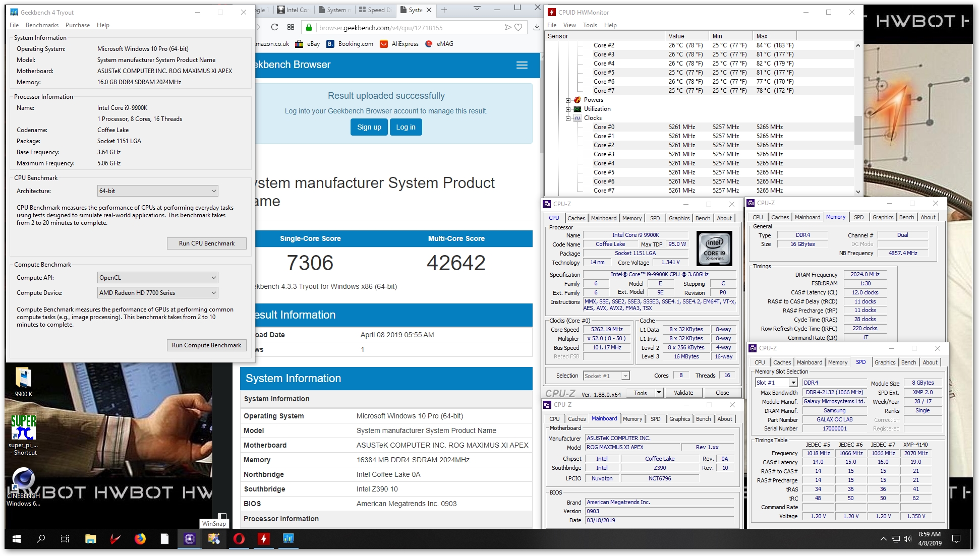Open the Speed Dial grid icon beside reload
Screen dimensions: 980x556
pyautogui.click(x=291, y=27)
